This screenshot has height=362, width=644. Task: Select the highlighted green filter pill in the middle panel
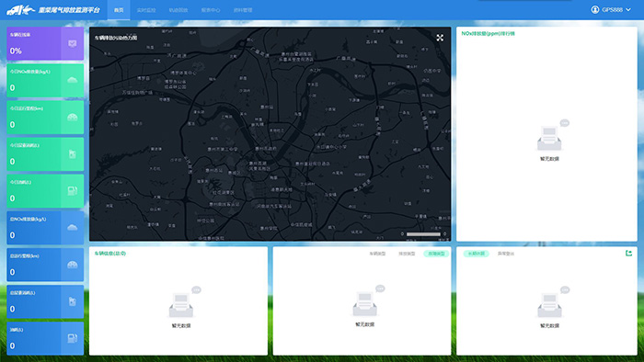tap(436, 254)
